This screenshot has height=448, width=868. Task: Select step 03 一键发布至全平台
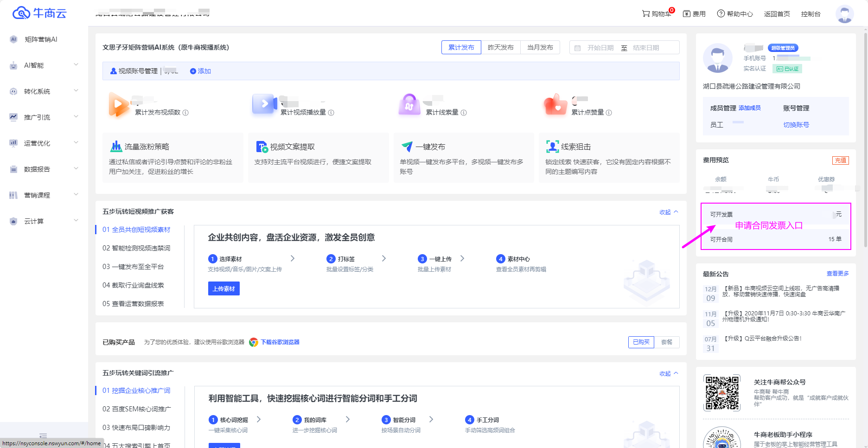click(x=133, y=267)
